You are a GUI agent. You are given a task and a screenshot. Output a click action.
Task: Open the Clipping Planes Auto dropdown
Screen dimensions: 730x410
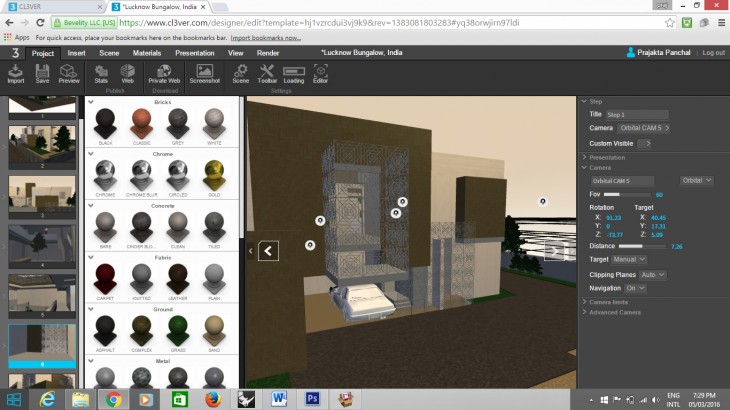coord(653,274)
